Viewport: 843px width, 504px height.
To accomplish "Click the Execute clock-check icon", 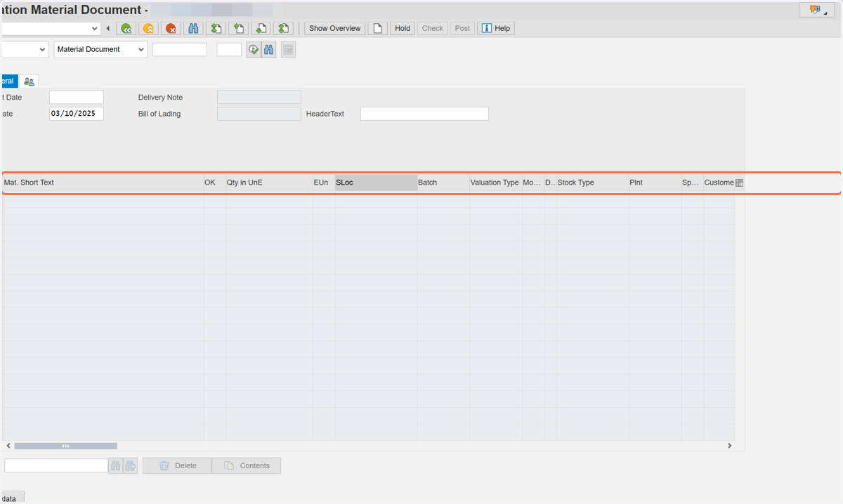I will tap(254, 50).
